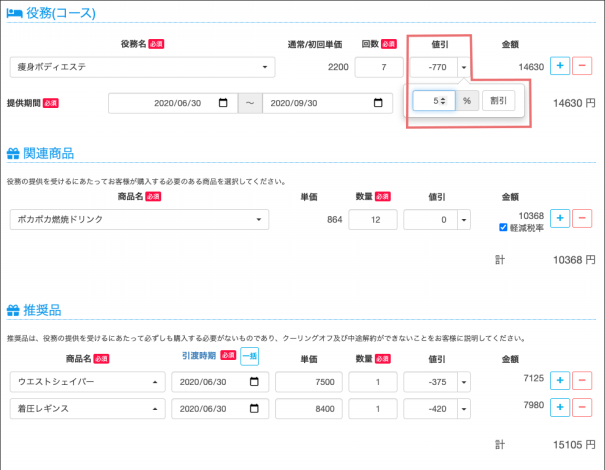This screenshot has height=470, width=605.
Task: Click the 割引 apply button
Action: (499, 101)
